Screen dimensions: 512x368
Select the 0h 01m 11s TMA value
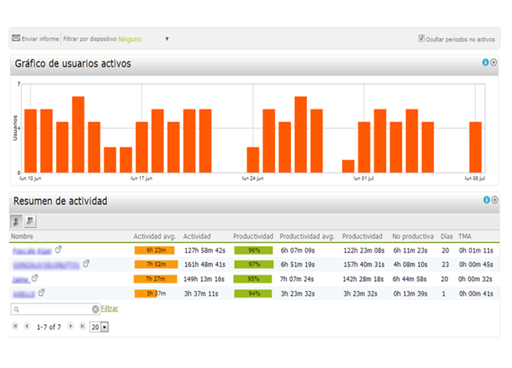476,251
